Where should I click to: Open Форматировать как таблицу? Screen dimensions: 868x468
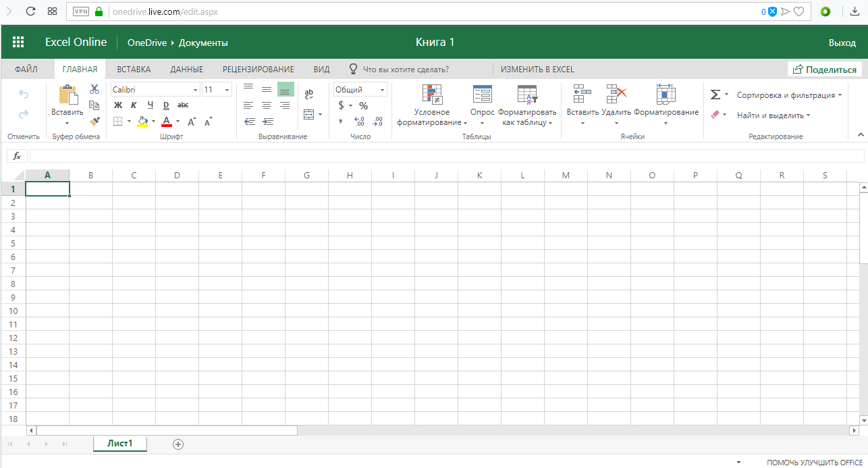(x=527, y=105)
